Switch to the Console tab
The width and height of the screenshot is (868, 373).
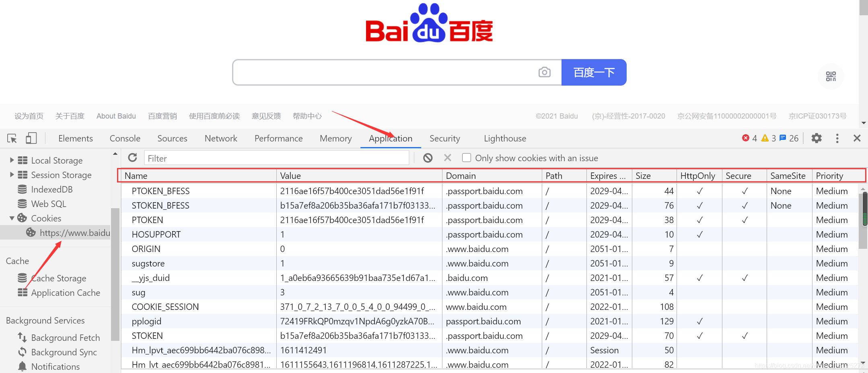click(x=125, y=138)
